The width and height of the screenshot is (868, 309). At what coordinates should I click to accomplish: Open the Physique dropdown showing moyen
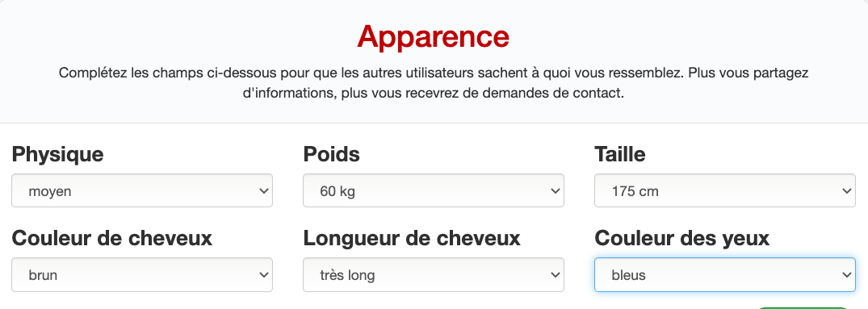pos(142,190)
